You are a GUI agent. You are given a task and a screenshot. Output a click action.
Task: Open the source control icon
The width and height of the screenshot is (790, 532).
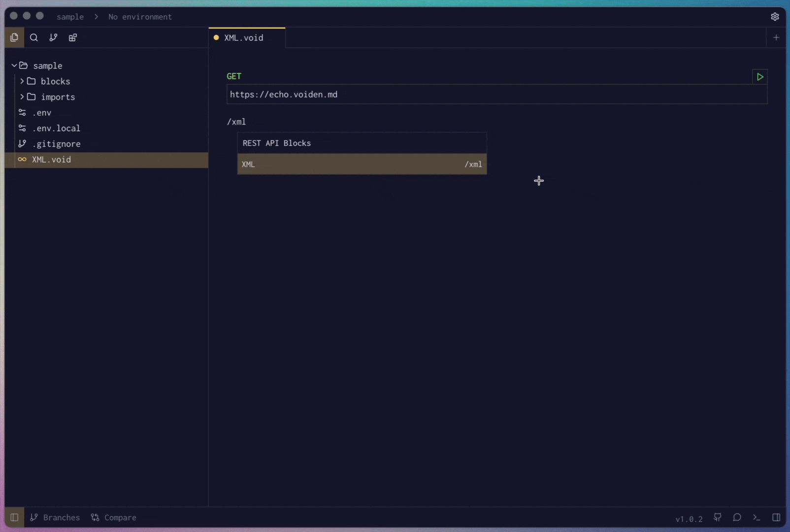click(53, 37)
